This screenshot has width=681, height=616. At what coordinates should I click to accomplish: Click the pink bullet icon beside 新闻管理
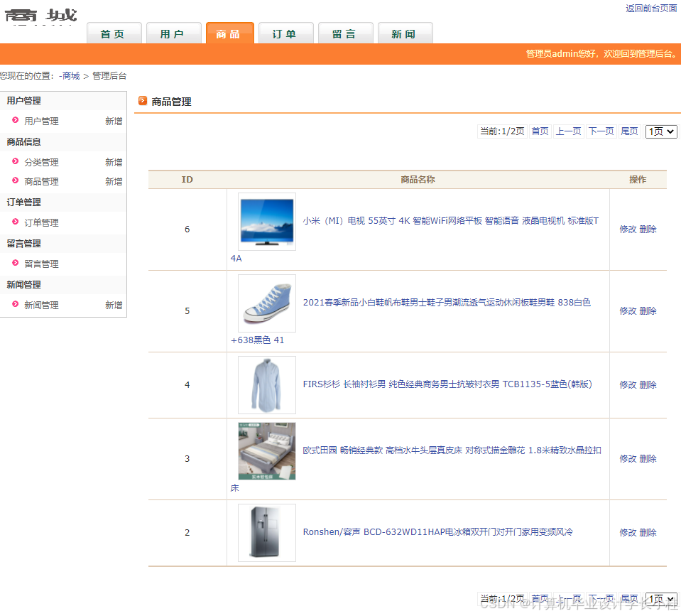click(x=15, y=304)
